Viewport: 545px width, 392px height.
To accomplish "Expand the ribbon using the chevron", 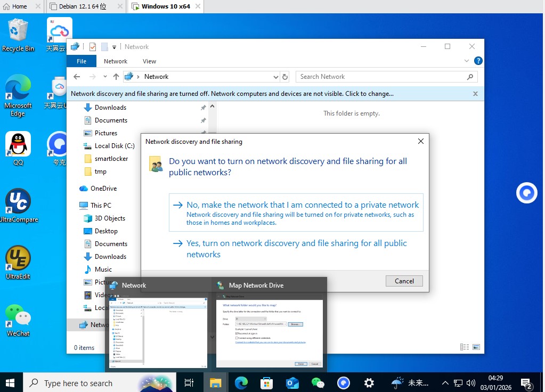I will 467,61.
